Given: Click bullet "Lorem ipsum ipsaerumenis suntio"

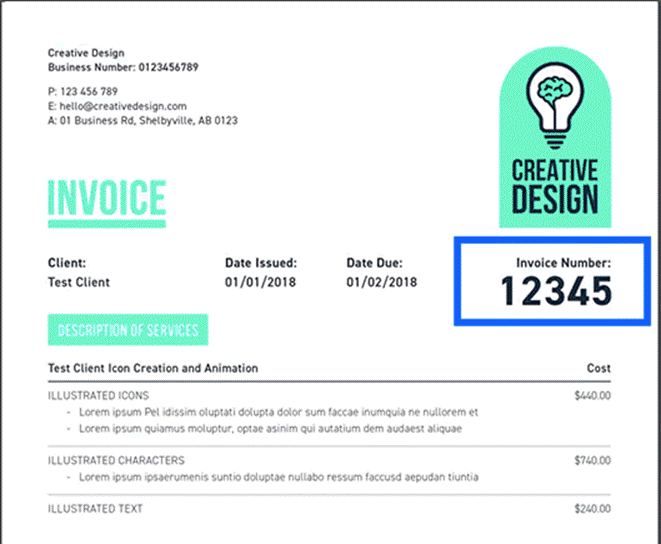Looking at the screenshot, I should coord(279,477).
